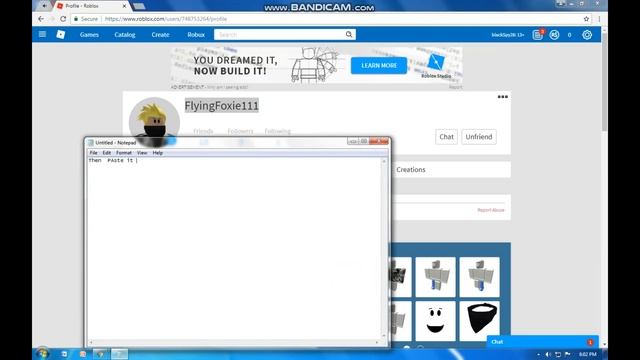Click the black bandana item thumbnail
This screenshot has height=360, width=640.
point(480,321)
